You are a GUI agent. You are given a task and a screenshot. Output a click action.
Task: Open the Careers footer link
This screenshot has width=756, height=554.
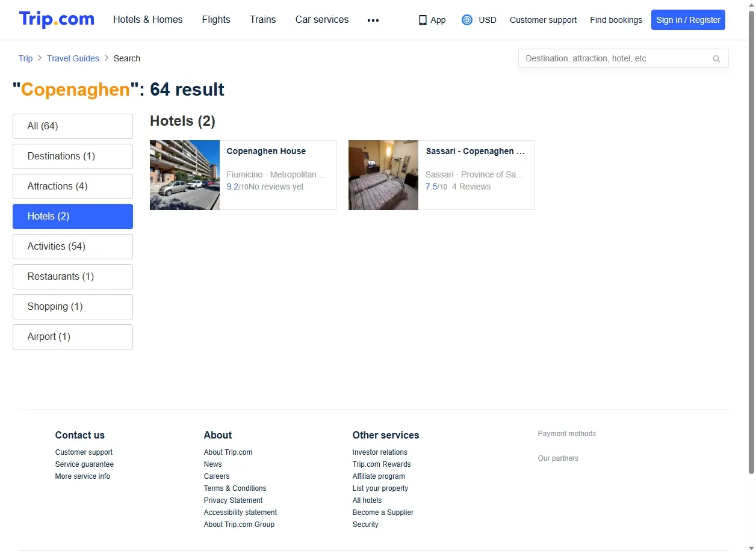(217, 476)
